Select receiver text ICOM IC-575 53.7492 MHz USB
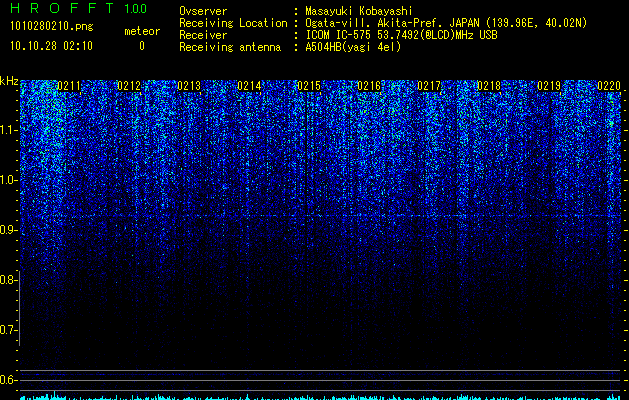 click(x=401, y=35)
